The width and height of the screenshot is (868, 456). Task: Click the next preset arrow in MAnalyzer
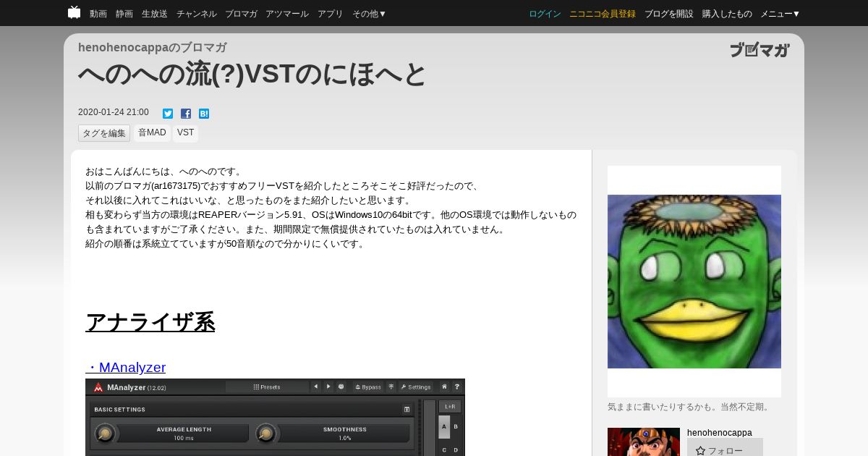(x=328, y=387)
